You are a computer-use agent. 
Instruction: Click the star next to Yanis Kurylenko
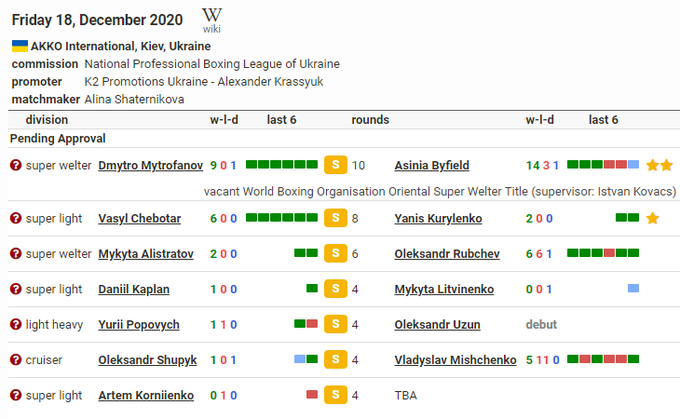pyautogui.click(x=652, y=218)
